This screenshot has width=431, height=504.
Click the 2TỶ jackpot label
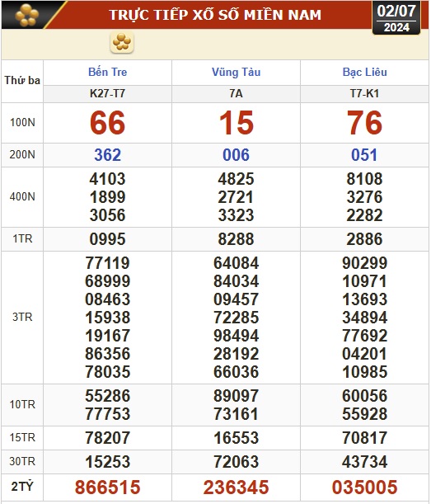(x=22, y=487)
